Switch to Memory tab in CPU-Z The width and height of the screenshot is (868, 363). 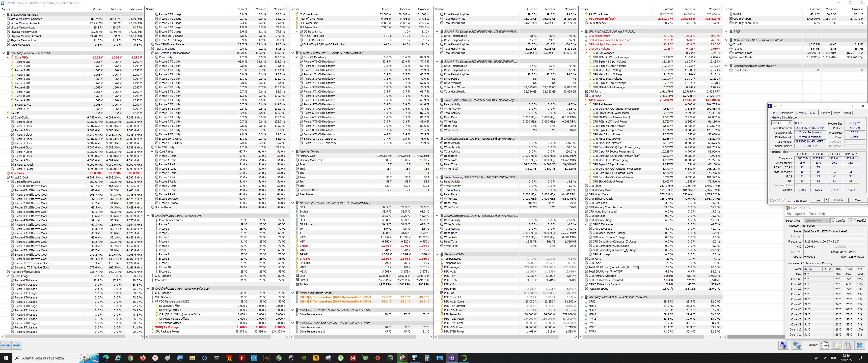point(801,113)
